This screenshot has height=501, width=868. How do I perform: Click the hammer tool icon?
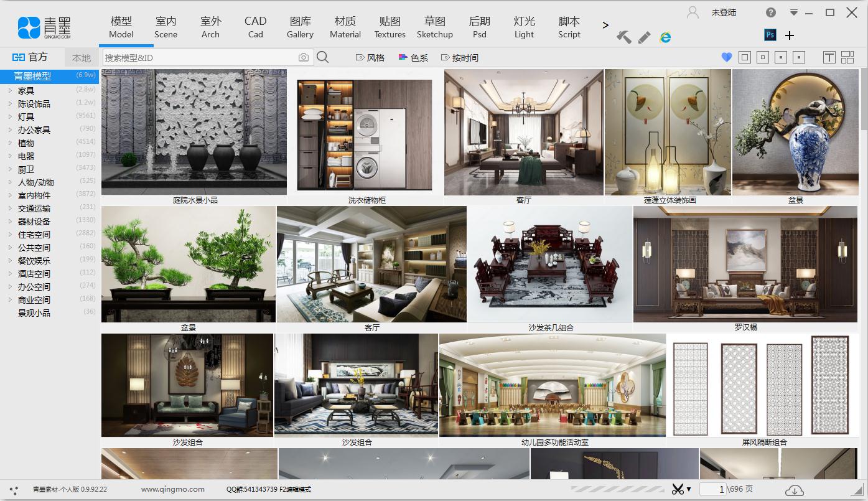coord(623,37)
